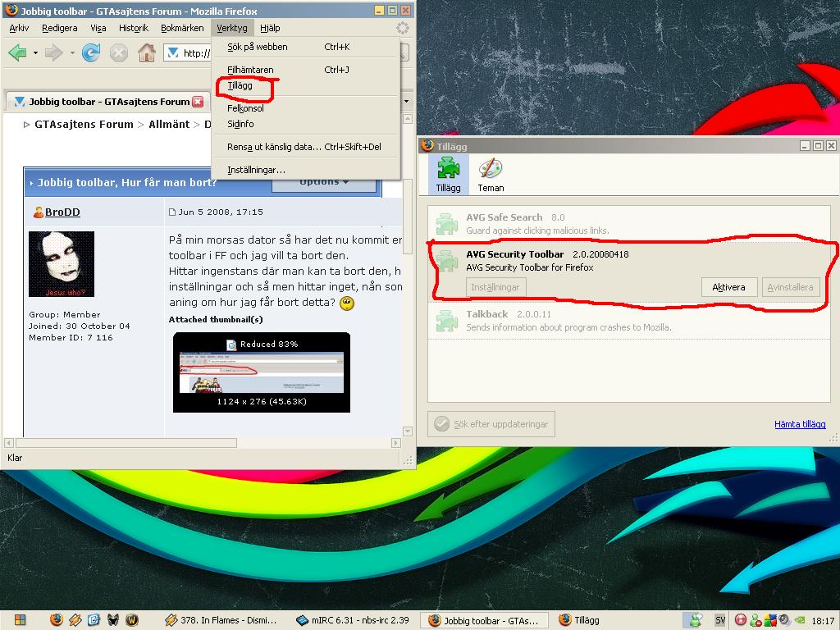This screenshot has height=630, width=840.
Task: Open the Redigera menu
Action: coord(59,28)
